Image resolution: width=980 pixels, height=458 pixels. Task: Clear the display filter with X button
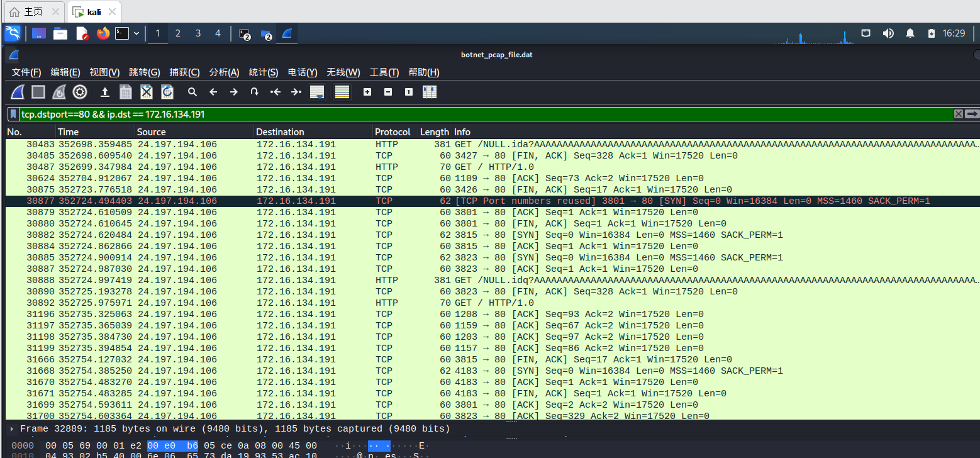[x=959, y=114]
